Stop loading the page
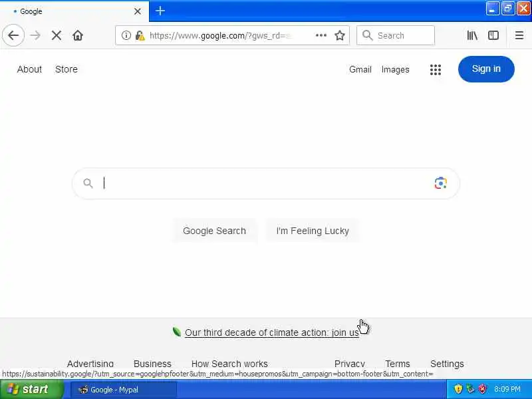532x399 pixels. [x=57, y=35]
